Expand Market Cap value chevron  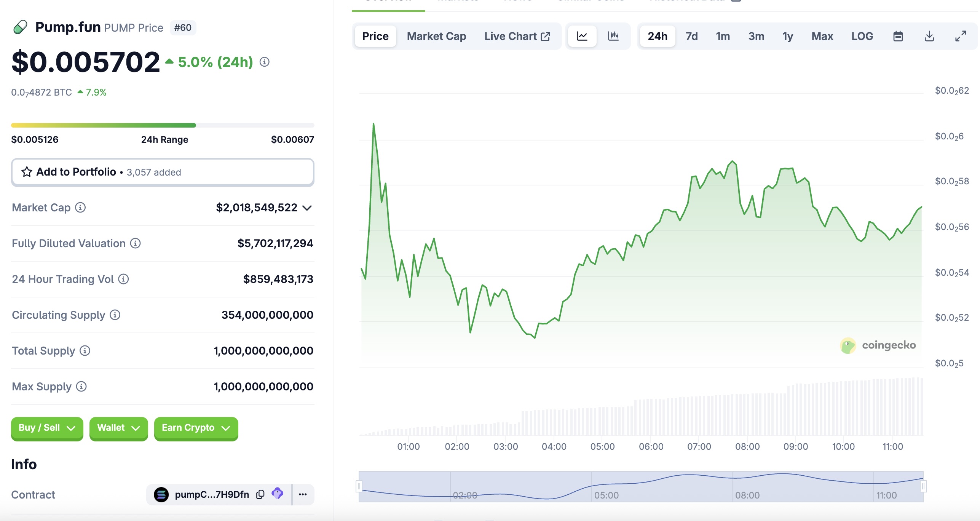click(x=307, y=208)
